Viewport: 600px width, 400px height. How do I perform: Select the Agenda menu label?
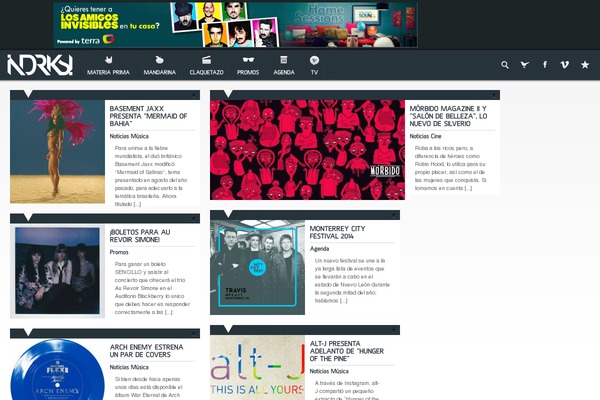(284, 72)
